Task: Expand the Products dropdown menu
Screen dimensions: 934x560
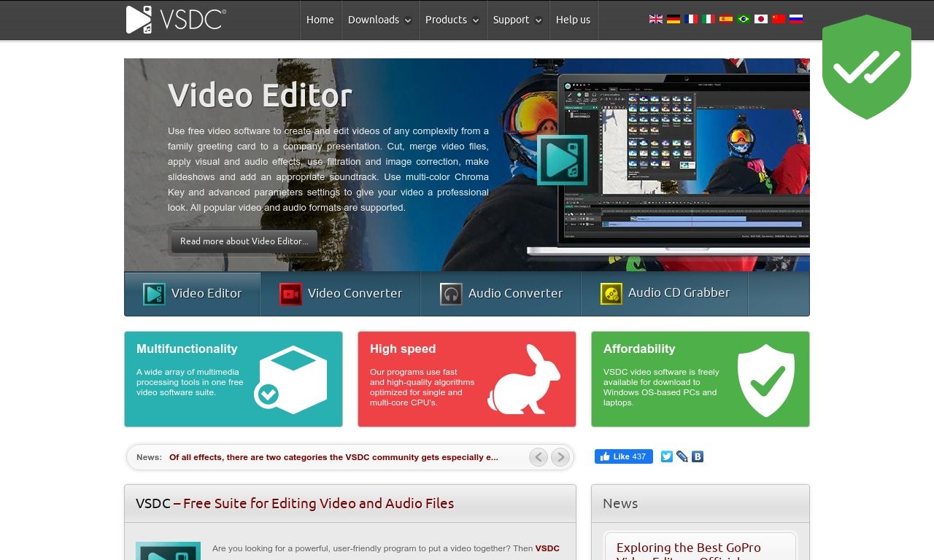Action: (452, 20)
